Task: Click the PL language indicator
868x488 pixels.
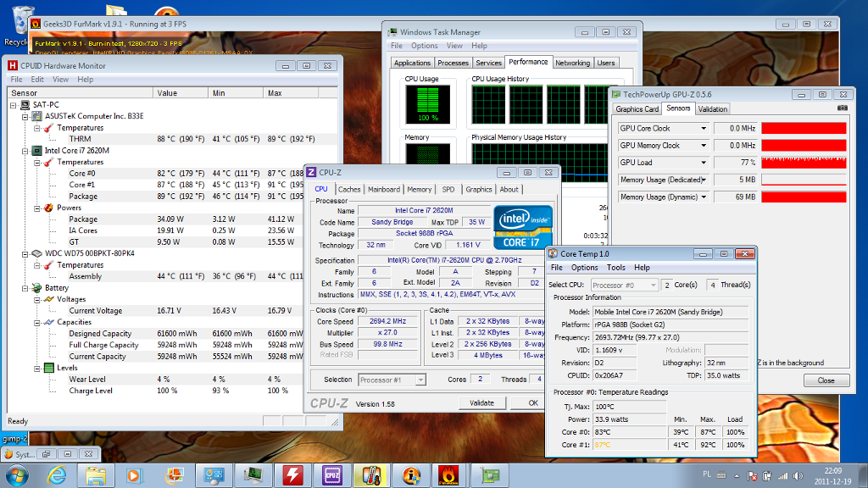Action: pyautogui.click(x=706, y=474)
